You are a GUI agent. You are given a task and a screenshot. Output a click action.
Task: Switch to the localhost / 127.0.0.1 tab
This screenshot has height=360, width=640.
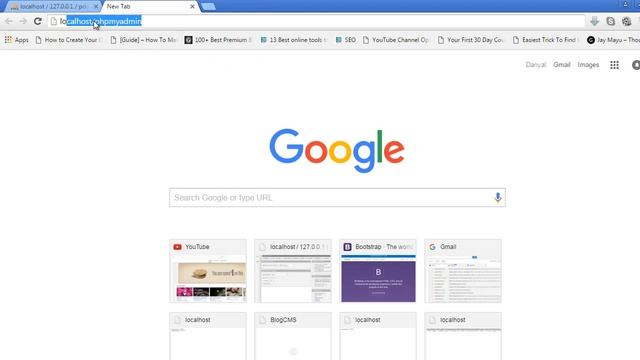click(53, 7)
